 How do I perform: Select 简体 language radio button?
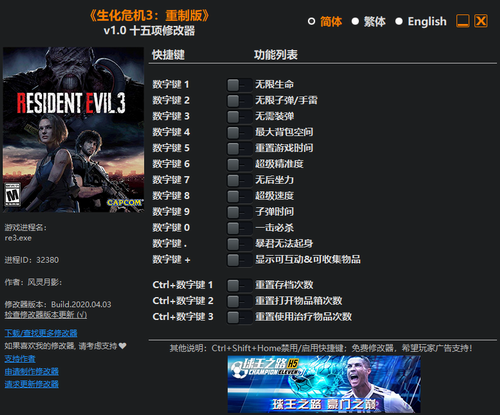(311, 22)
